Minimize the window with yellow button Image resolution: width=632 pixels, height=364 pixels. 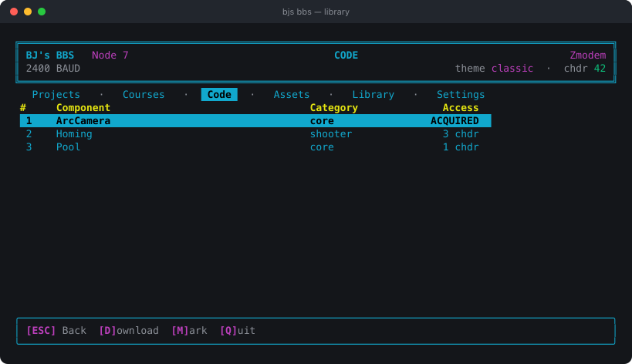[28, 12]
